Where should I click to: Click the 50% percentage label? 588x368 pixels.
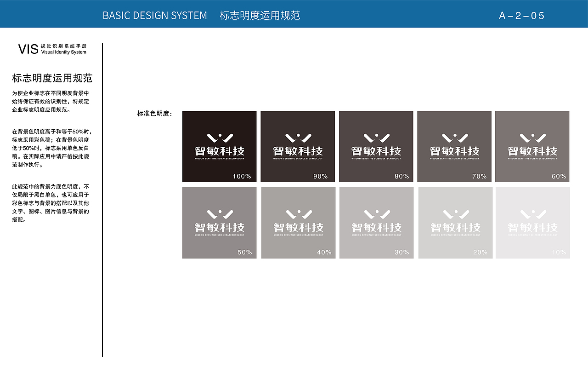click(x=244, y=252)
